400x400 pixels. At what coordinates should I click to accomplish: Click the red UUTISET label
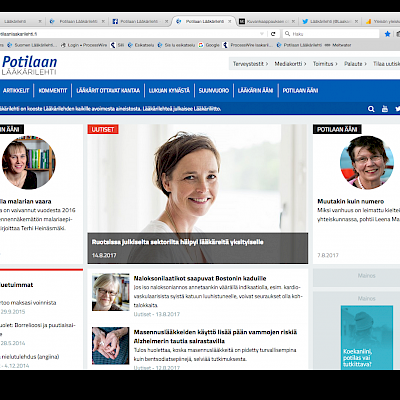coord(103,129)
